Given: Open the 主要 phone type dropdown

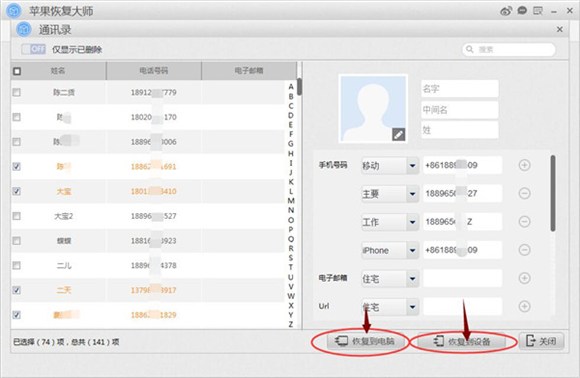Looking at the screenshot, I should click(412, 193).
